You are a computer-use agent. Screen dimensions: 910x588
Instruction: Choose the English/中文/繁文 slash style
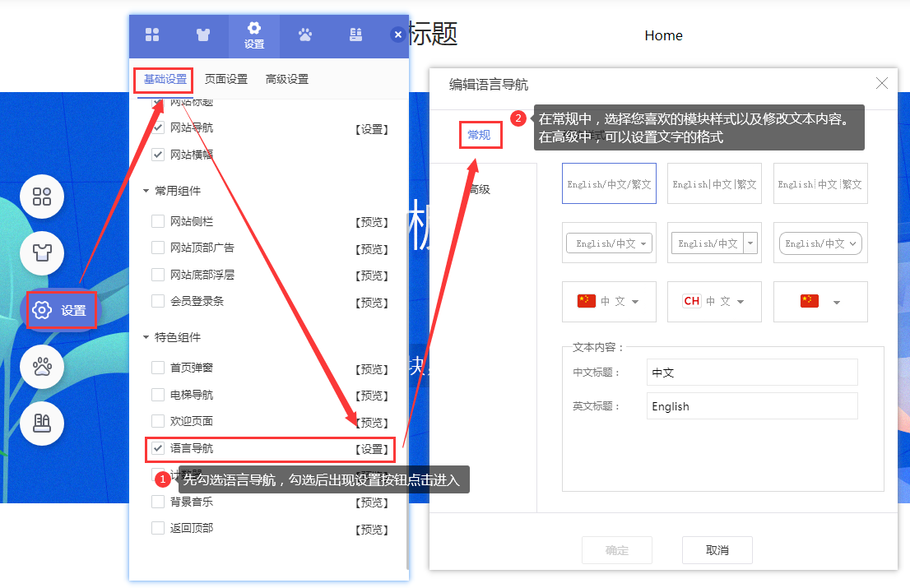click(609, 184)
